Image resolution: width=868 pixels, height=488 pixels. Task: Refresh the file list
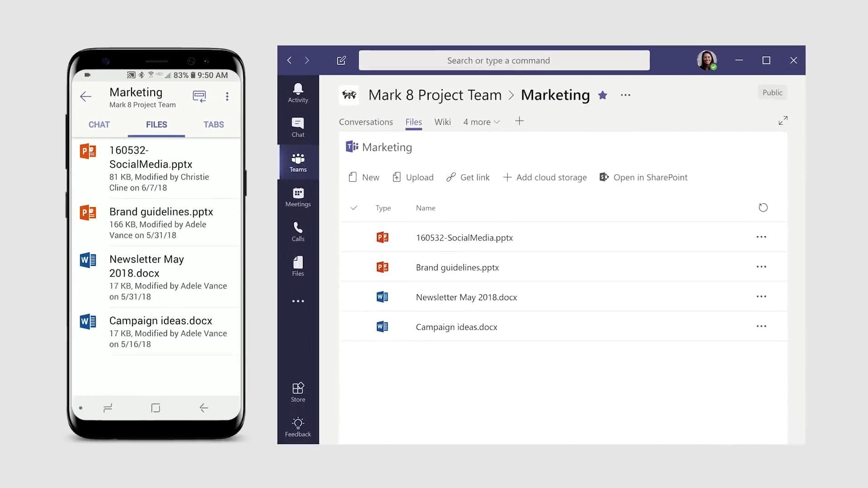click(x=763, y=208)
